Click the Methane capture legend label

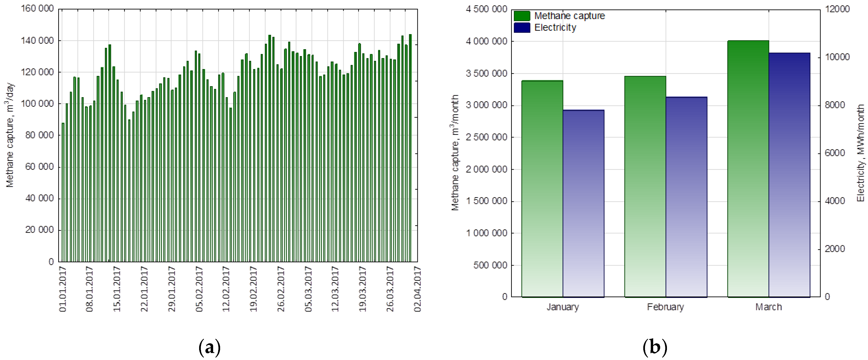point(570,16)
